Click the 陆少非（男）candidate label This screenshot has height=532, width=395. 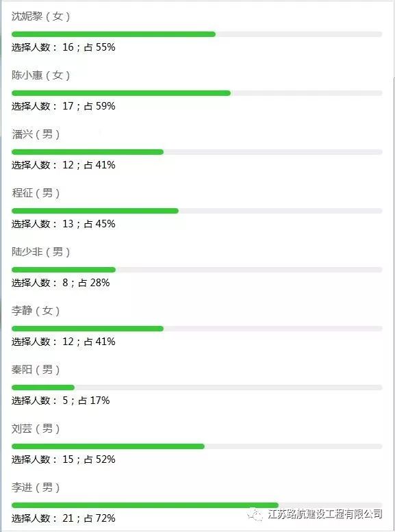(x=41, y=252)
